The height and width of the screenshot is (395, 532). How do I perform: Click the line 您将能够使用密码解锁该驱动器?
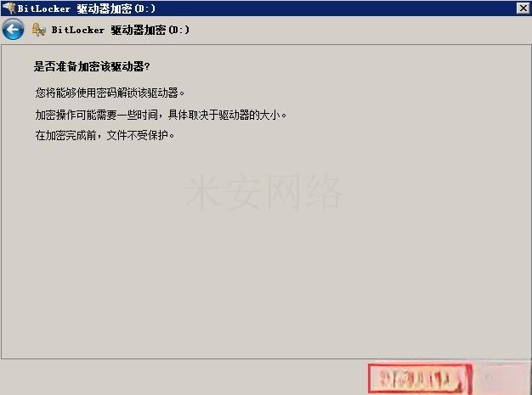[x=110, y=93]
